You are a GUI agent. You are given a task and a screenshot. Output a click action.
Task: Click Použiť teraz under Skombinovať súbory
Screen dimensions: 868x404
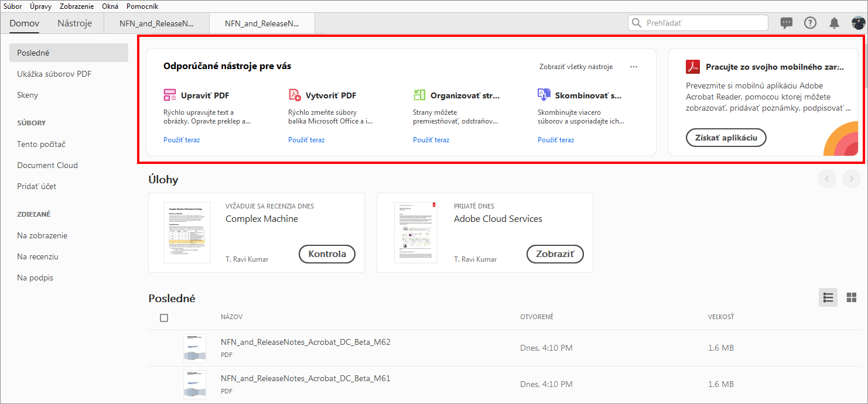556,140
